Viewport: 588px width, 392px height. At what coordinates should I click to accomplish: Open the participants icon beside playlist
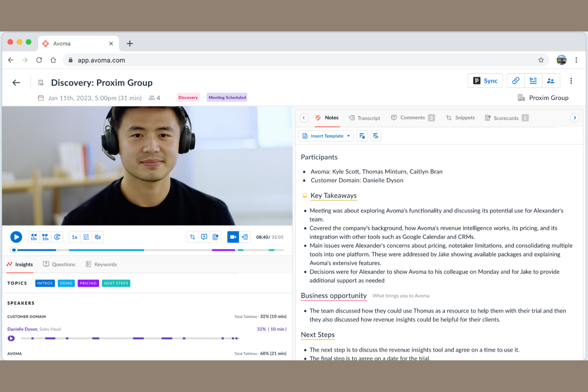(551, 80)
